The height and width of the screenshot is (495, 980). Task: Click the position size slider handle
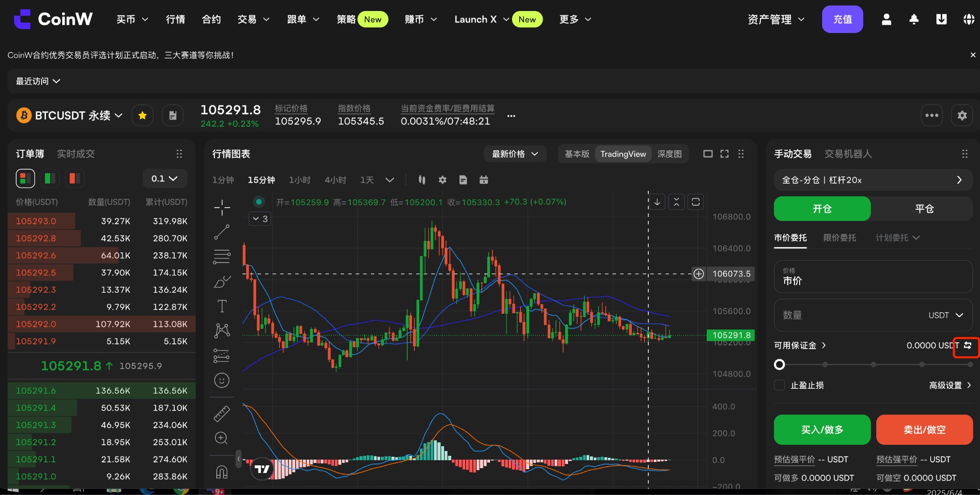[x=780, y=364]
